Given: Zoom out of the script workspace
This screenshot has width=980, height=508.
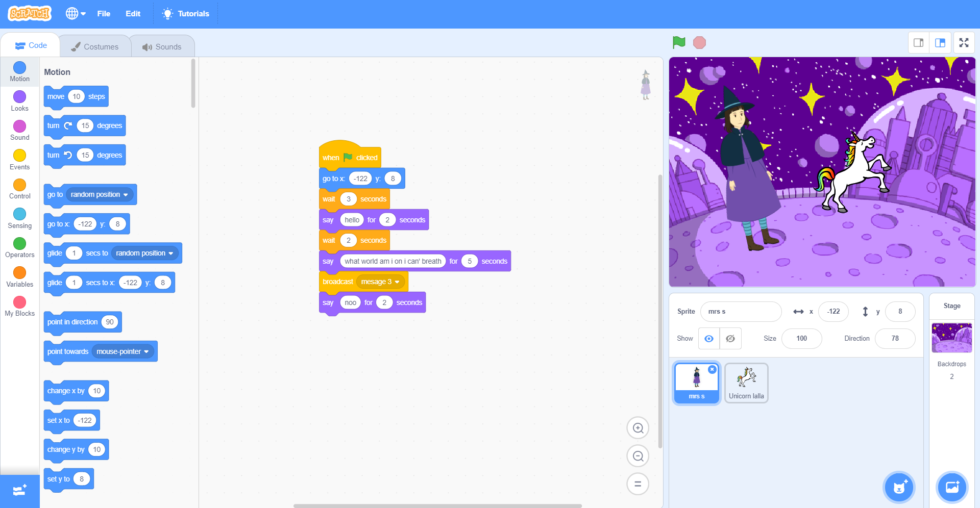Looking at the screenshot, I should coord(638,456).
